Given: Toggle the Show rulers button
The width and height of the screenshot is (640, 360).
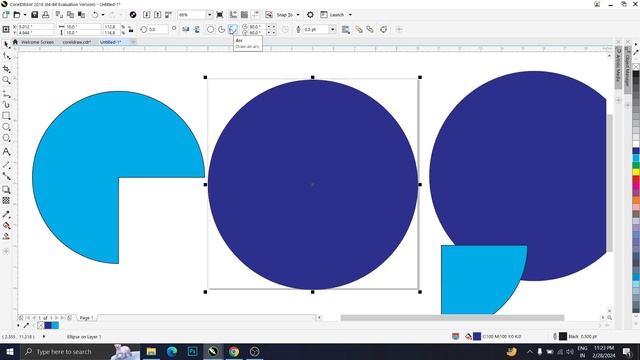Looking at the screenshot, I should tap(233, 15).
